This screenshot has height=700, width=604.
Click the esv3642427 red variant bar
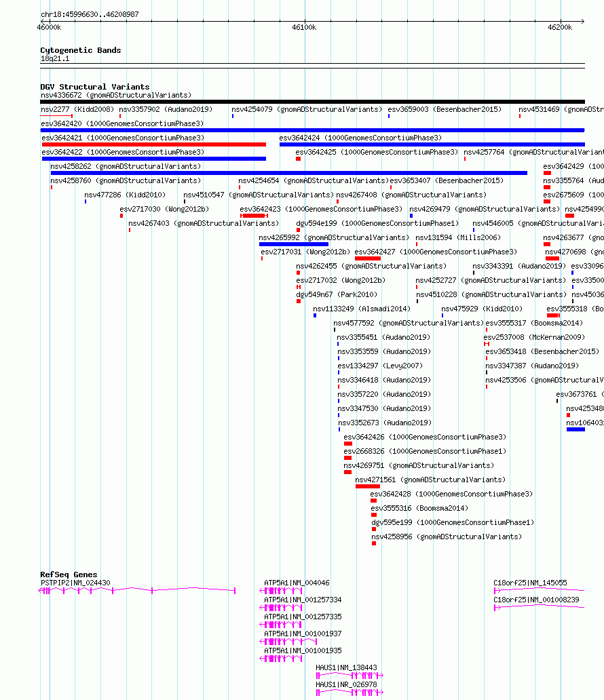(368, 258)
